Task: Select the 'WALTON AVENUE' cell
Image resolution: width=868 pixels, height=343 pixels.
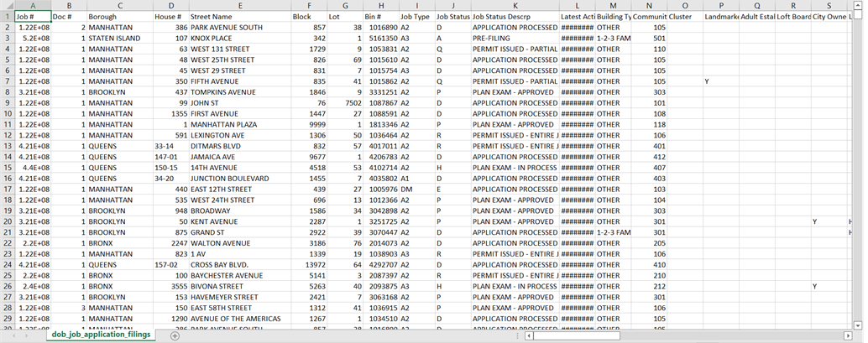Action: pos(240,243)
